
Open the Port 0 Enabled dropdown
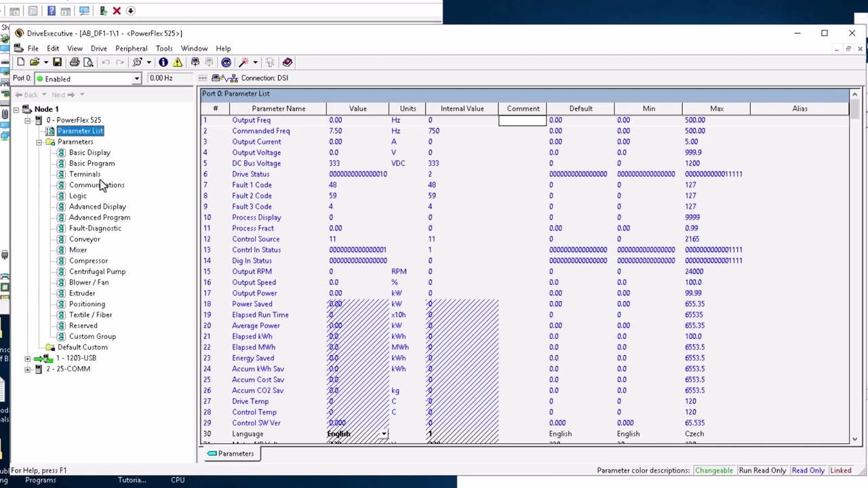[136, 79]
